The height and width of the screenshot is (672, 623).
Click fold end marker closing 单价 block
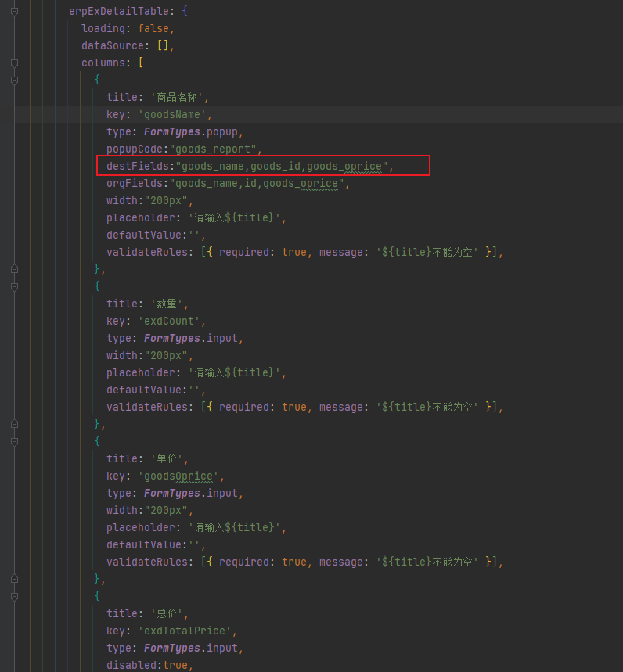14,579
